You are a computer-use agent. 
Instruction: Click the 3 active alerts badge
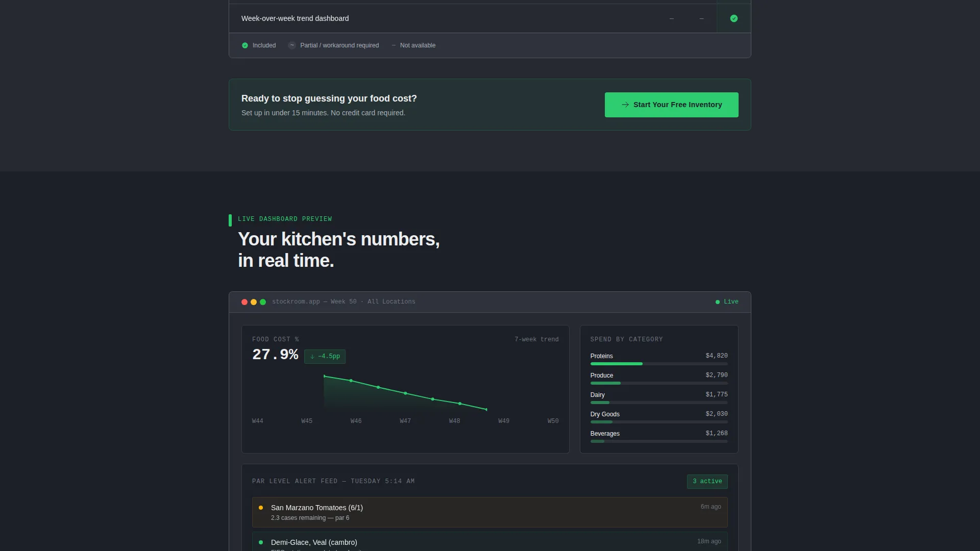707,482
